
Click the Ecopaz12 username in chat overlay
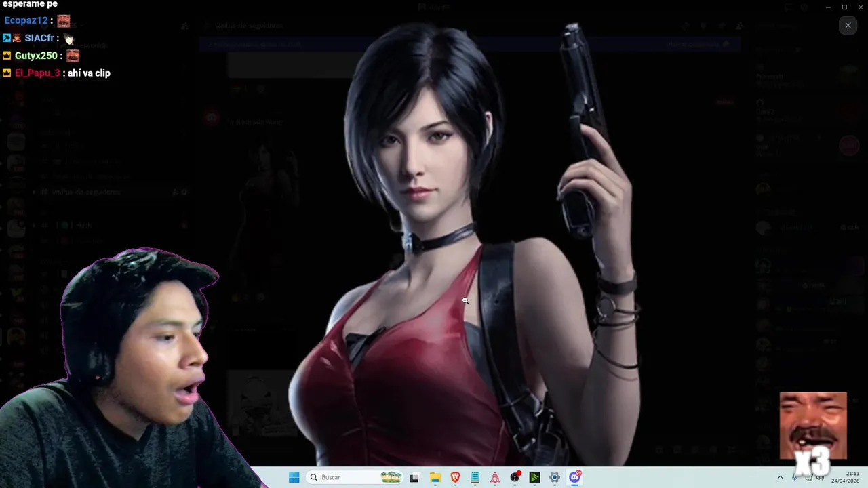click(x=26, y=20)
